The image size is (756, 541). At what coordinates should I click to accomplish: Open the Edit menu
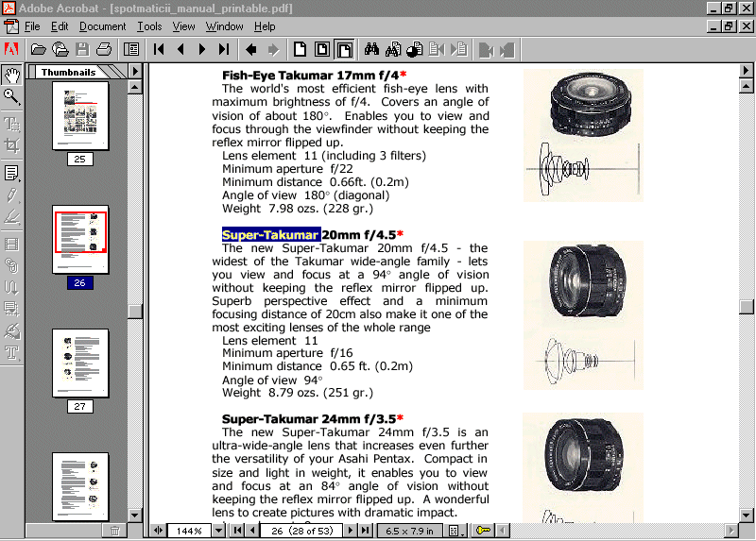60,26
